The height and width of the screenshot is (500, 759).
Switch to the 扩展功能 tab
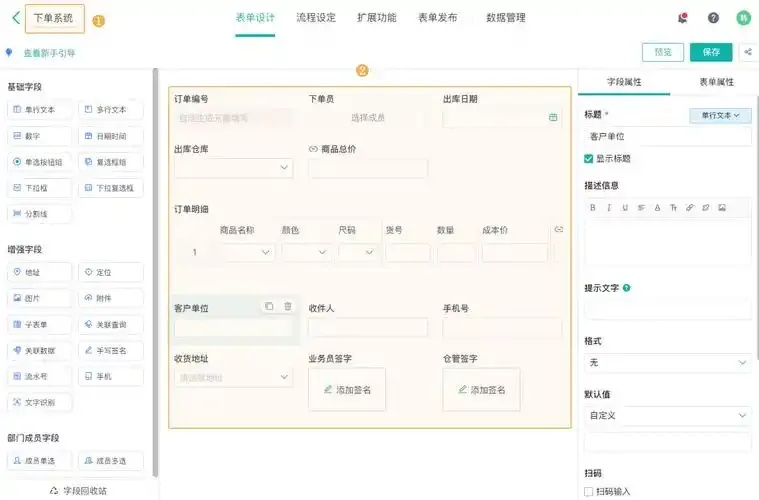point(377,18)
